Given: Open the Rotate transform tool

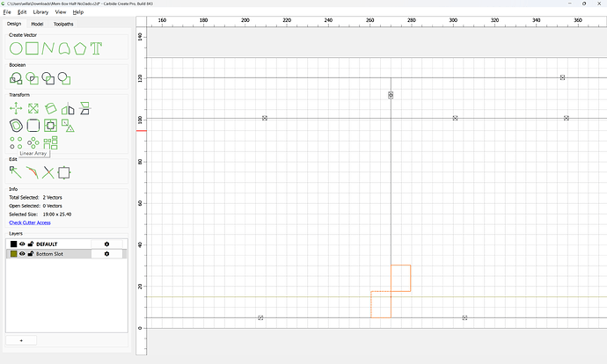Looking at the screenshot, I should click(x=50, y=108).
